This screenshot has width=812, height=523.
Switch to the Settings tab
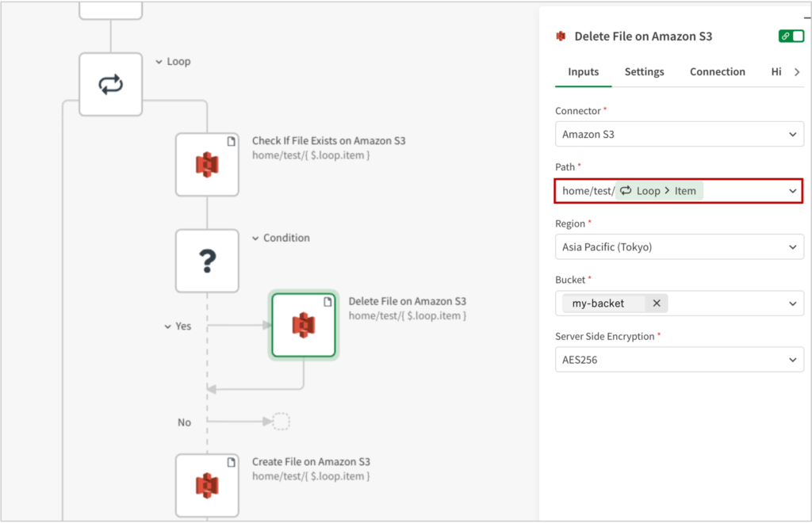(x=644, y=72)
